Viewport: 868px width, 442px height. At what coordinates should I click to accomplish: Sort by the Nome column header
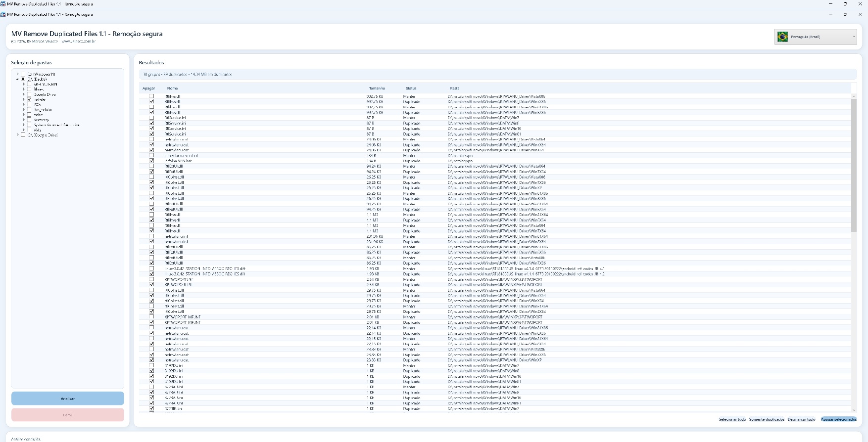pyautogui.click(x=172, y=88)
